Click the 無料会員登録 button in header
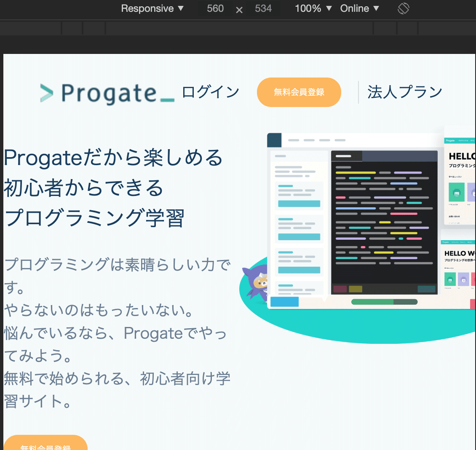Image resolution: width=476 pixels, height=450 pixels. point(299,92)
